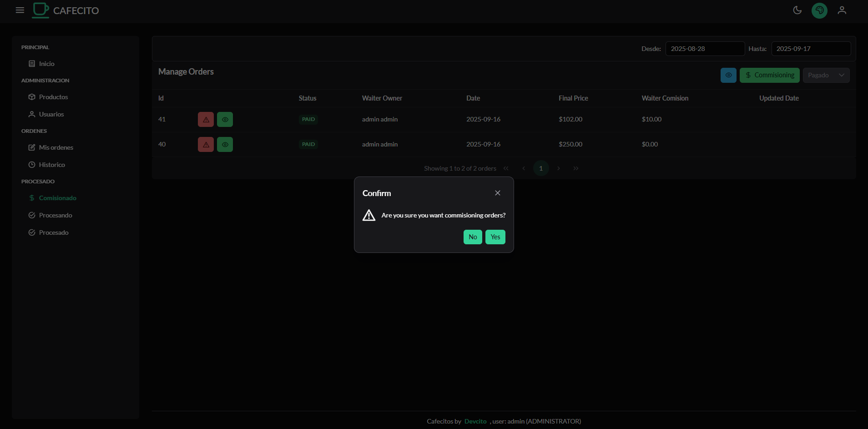The image size is (868, 429).
Task: View order 41 with eye icon
Action: pos(225,120)
